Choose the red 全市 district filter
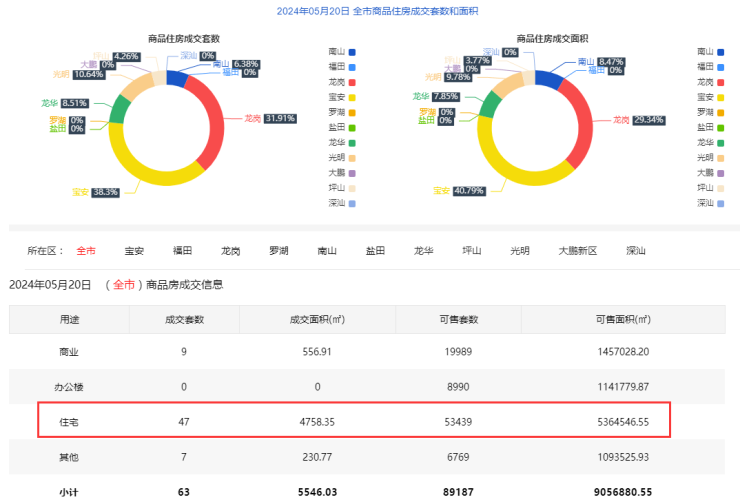740x504 pixels. point(86,251)
